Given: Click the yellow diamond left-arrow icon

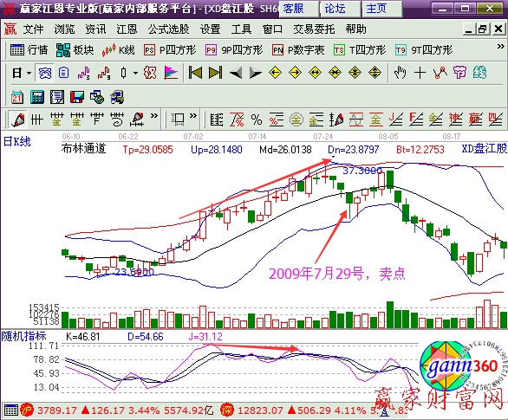Looking at the screenshot, I should 275,73.
